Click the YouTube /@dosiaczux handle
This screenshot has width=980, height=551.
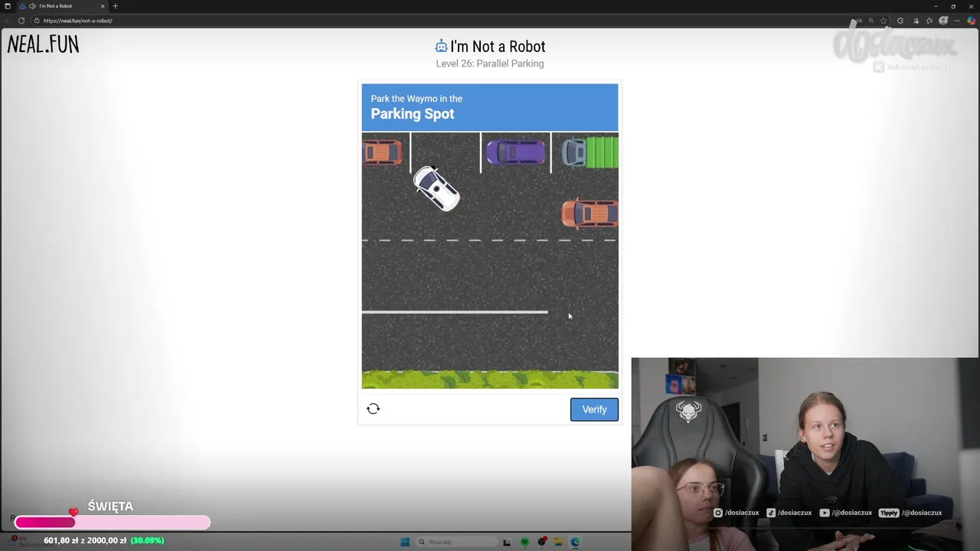coord(846,513)
